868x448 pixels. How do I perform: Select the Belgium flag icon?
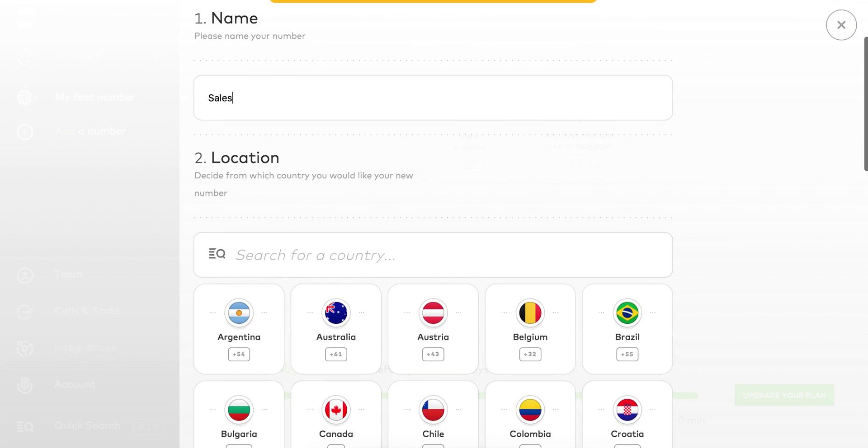tap(530, 313)
